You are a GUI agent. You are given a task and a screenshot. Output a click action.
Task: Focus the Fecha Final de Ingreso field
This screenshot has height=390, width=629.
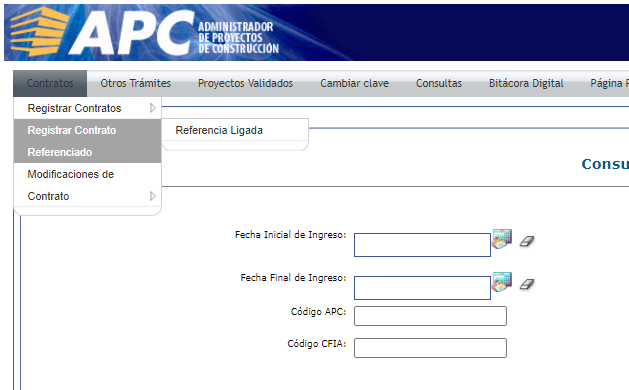422,288
